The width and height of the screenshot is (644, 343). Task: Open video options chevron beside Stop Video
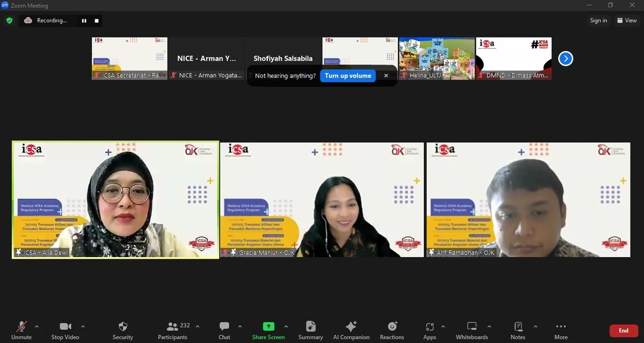pos(83,326)
